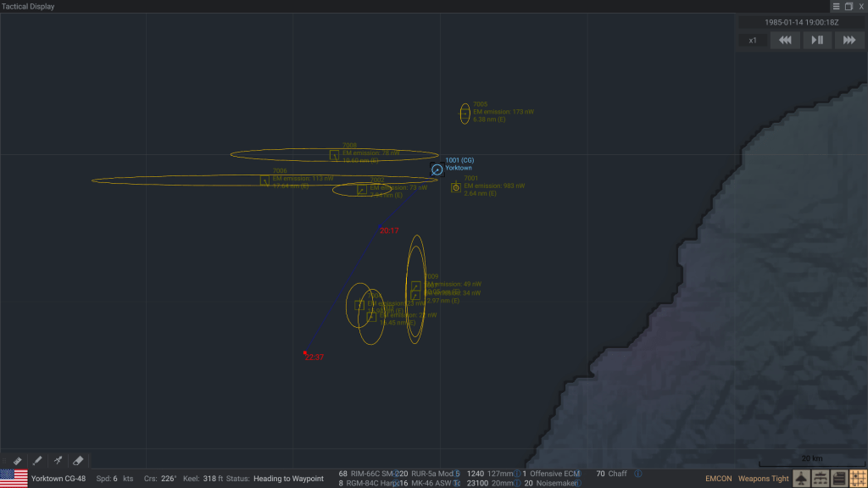Screen dimensions: 868x488
Task: Toggle play/pause of the simulation
Action: coord(817,40)
